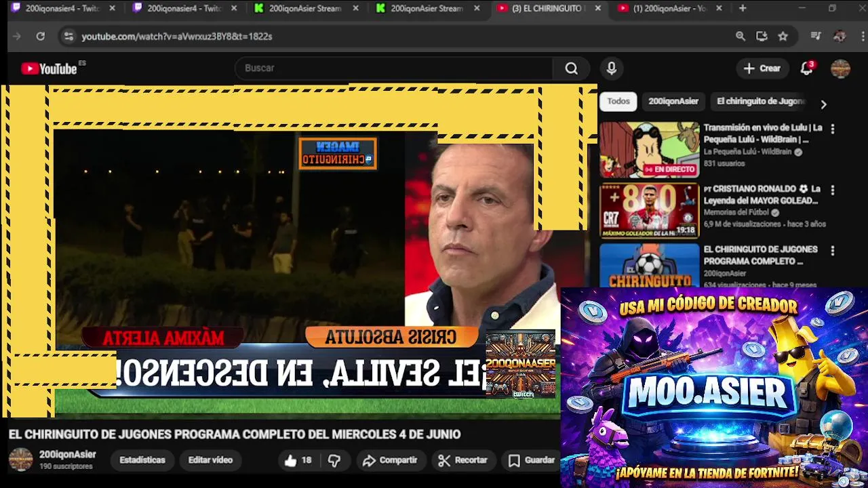Open the Chrome profile avatar
Image resolution: width=868 pixels, height=488 pixels.
[840, 36]
